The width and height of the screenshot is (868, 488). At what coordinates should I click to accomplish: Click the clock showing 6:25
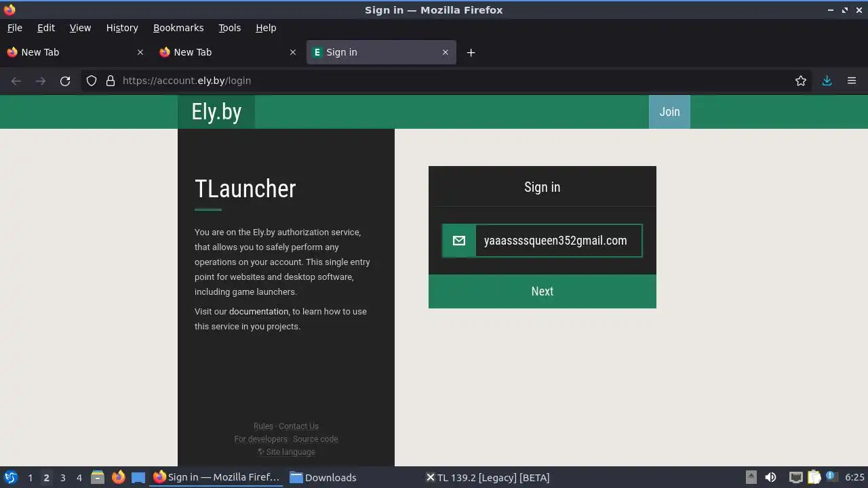(x=854, y=477)
